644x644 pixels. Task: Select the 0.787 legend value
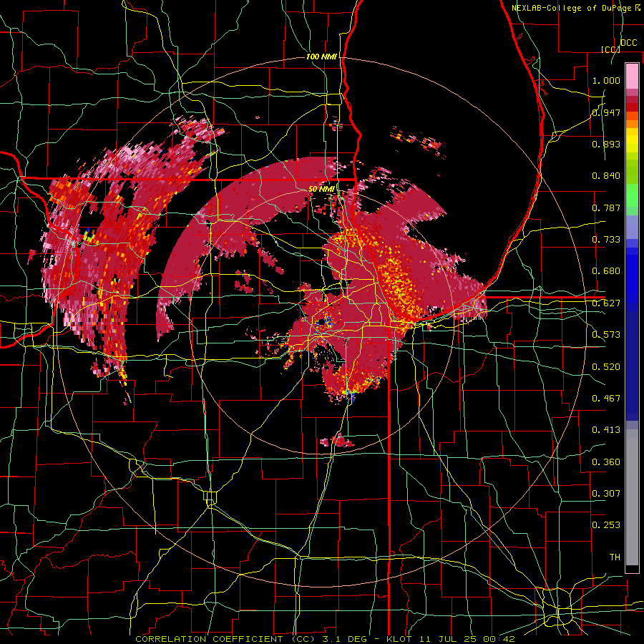606,208
